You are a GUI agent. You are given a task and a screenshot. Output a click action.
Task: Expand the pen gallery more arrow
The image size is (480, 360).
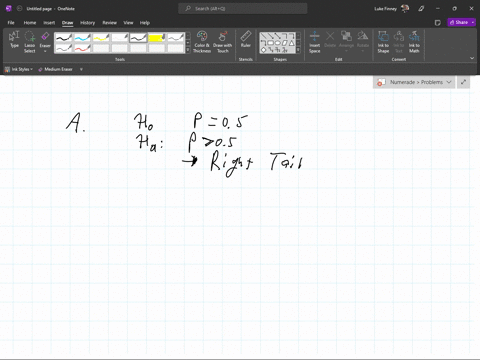pyautogui.click(x=188, y=50)
